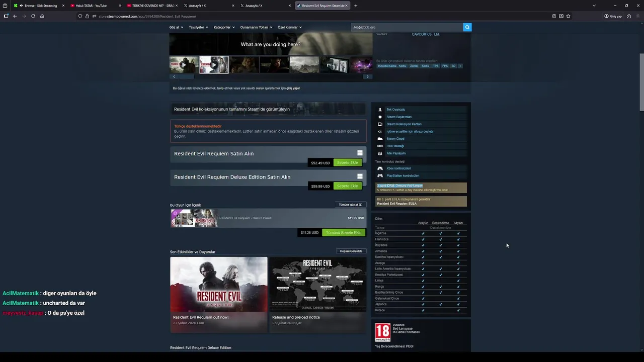Click the PlayStation controller icon
This screenshot has height=362, width=644.
(380, 175)
